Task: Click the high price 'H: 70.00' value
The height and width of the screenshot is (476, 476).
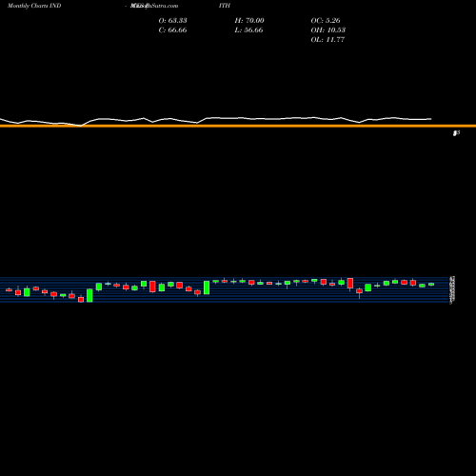Action: pos(249,20)
